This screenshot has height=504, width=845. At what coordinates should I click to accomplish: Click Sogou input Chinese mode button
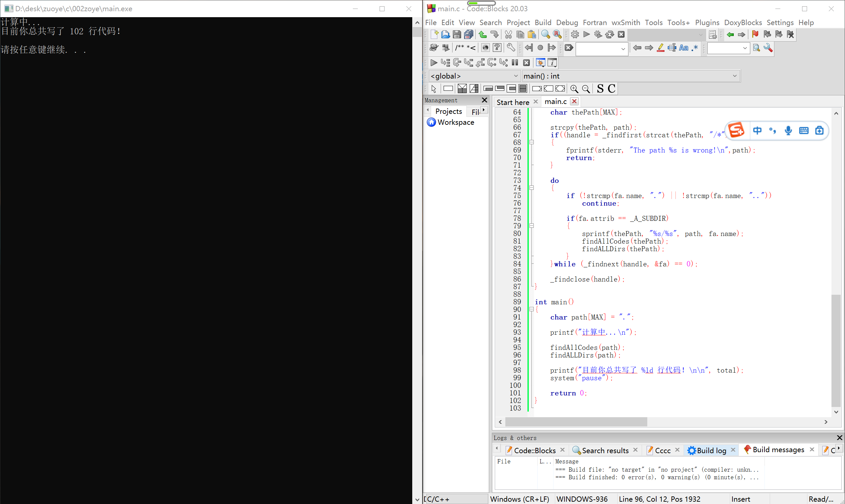click(757, 130)
